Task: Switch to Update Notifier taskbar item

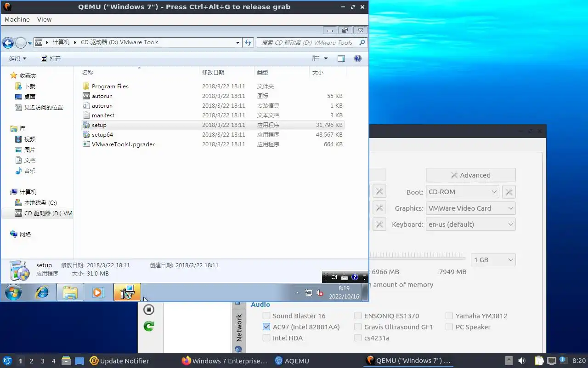Action: coord(119,361)
